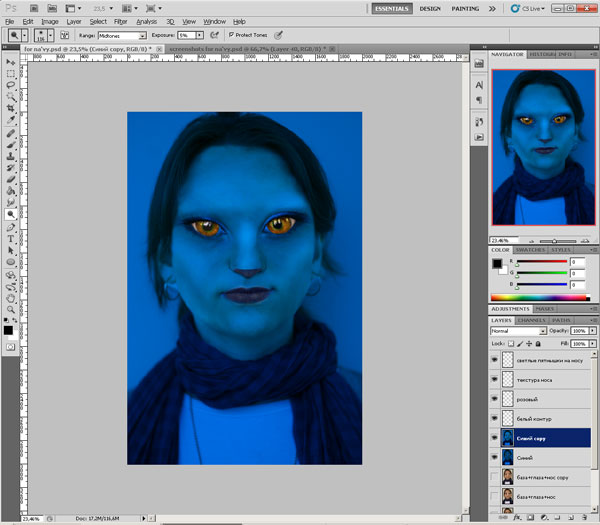Select the Horizontal Type tool
The width and height of the screenshot is (600, 525).
pyautogui.click(x=11, y=239)
